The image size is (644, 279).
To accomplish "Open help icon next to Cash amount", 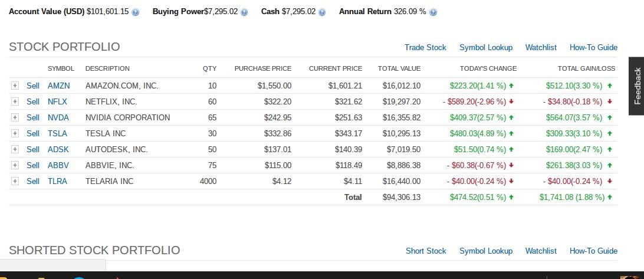I will (322, 12).
